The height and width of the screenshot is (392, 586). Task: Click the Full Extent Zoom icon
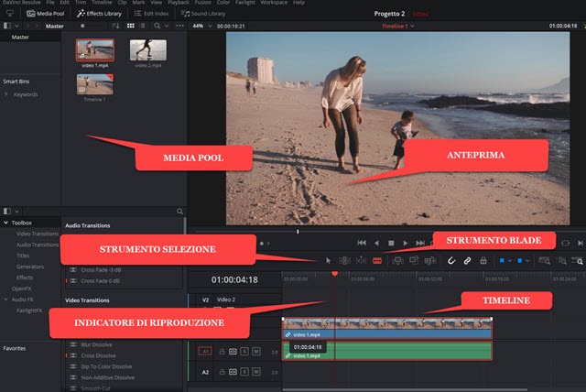[x=544, y=261]
